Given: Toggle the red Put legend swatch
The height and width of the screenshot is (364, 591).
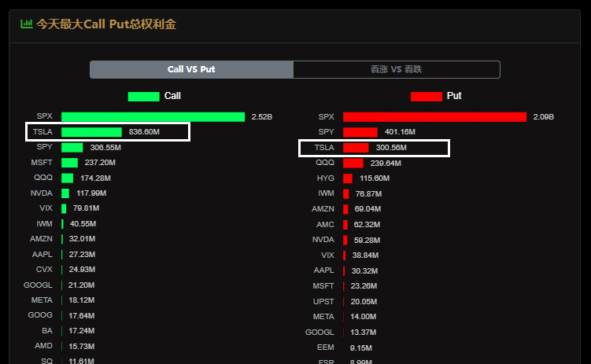Looking at the screenshot, I should 427,97.
